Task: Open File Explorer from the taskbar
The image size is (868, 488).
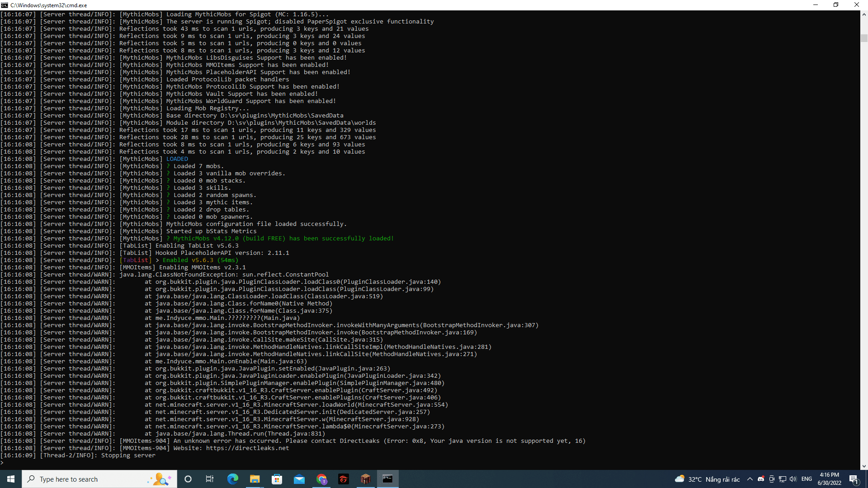Action: tap(255, 479)
